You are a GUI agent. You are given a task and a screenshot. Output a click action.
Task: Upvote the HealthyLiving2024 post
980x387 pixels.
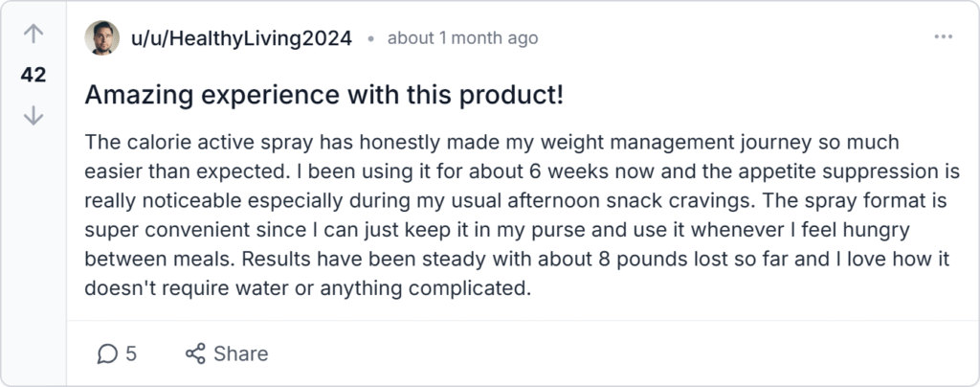point(33,34)
